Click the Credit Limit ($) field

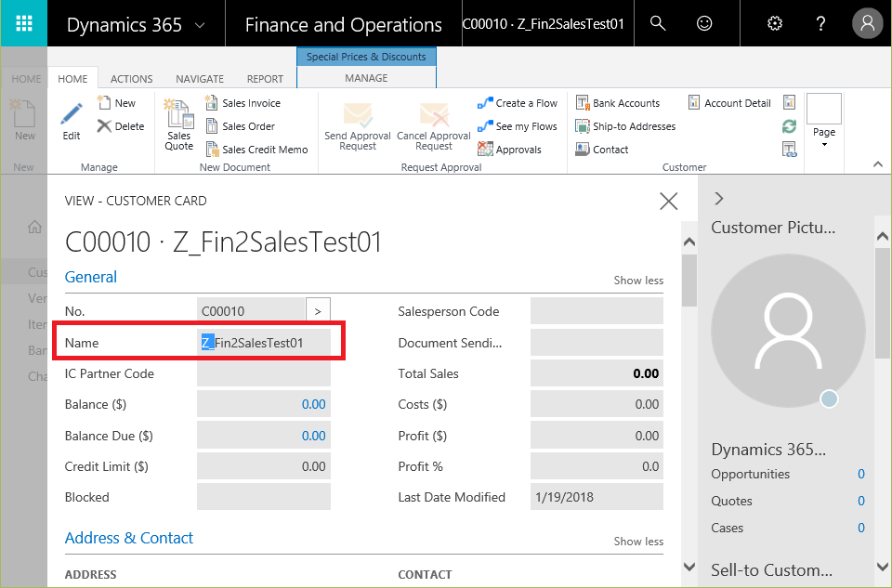264,466
